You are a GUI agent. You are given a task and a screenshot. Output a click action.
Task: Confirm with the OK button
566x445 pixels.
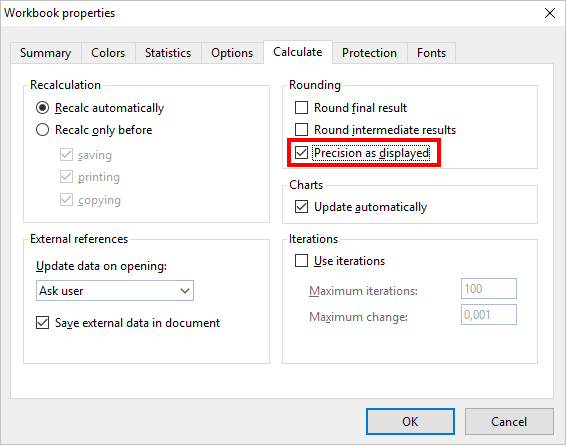(x=410, y=422)
